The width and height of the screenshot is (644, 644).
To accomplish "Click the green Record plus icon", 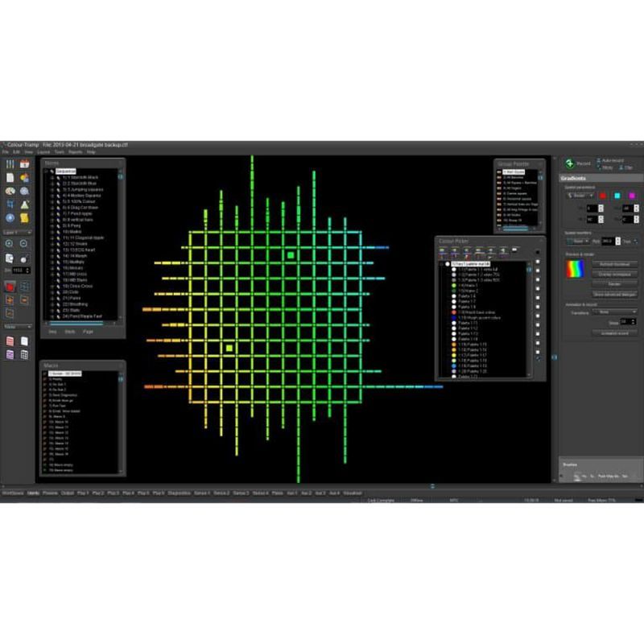I will [x=570, y=163].
